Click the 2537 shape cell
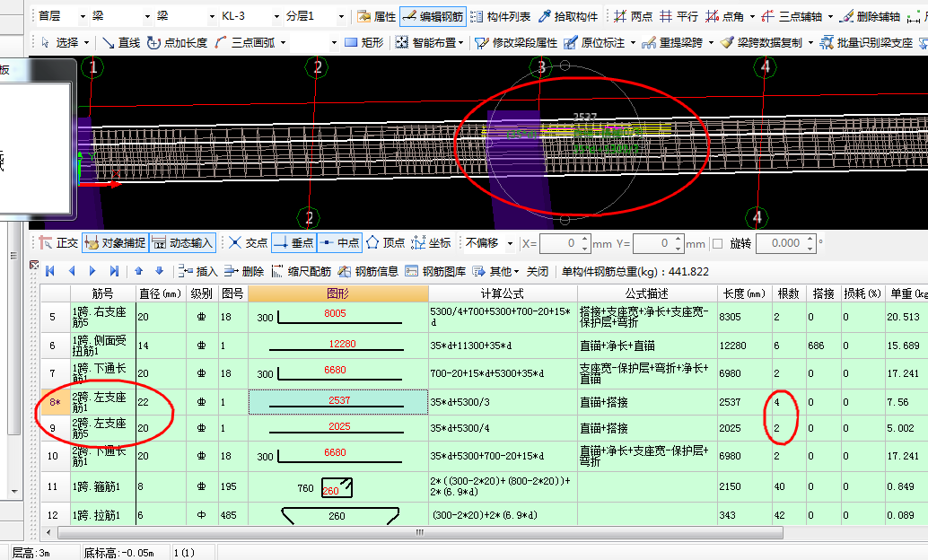The height and width of the screenshot is (560, 928). 338,402
